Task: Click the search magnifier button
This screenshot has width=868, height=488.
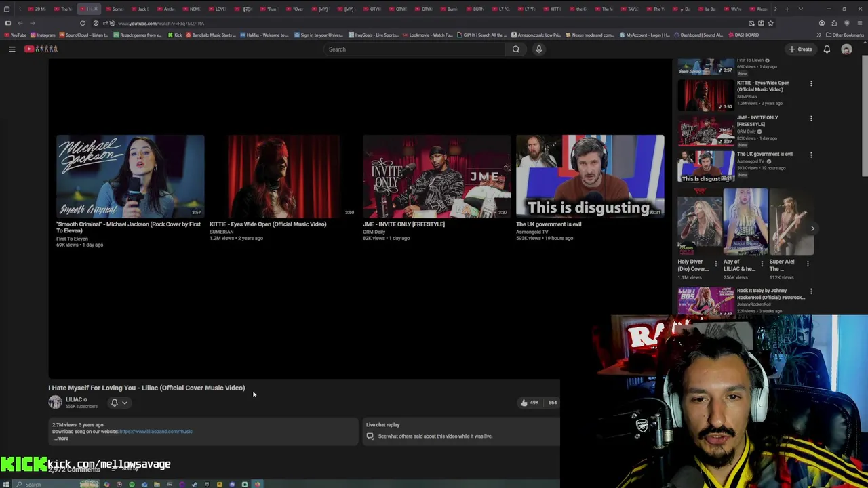Action: (x=516, y=49)
